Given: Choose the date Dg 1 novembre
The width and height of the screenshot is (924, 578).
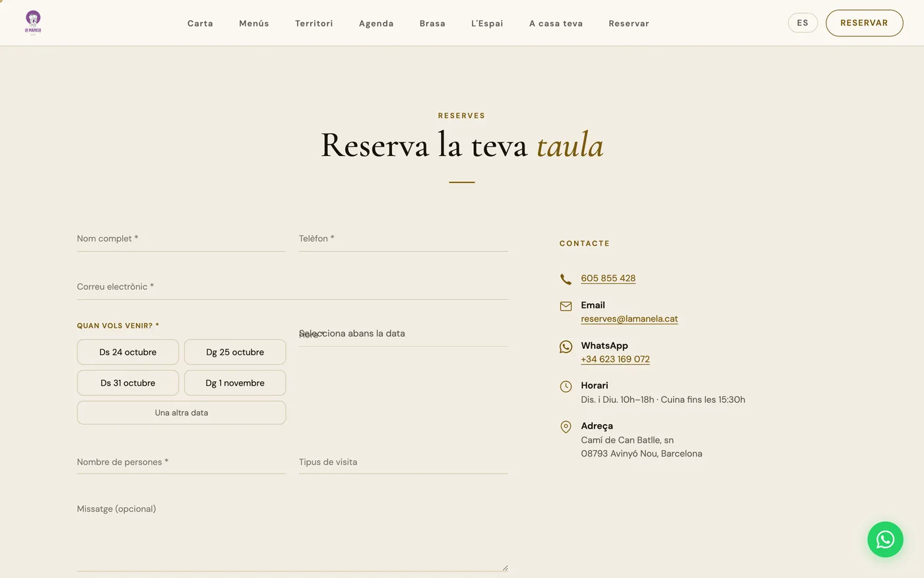Looking at the screenshot, I should (235, 382).
